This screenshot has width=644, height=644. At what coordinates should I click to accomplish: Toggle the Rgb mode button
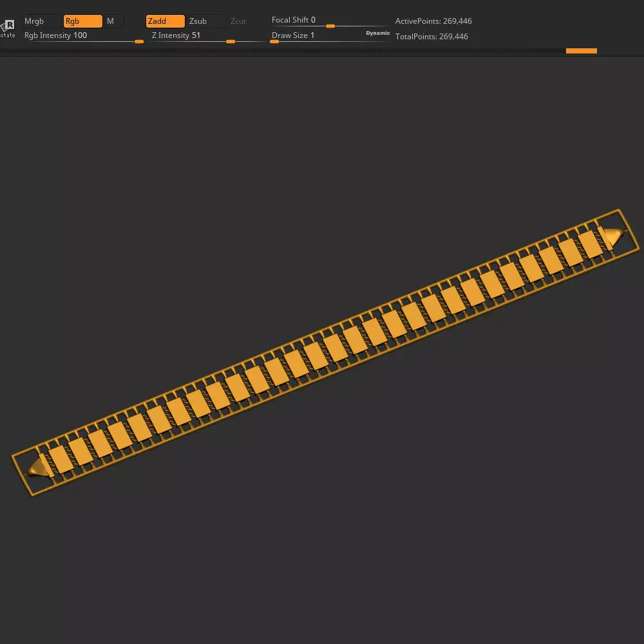(83, 21)
